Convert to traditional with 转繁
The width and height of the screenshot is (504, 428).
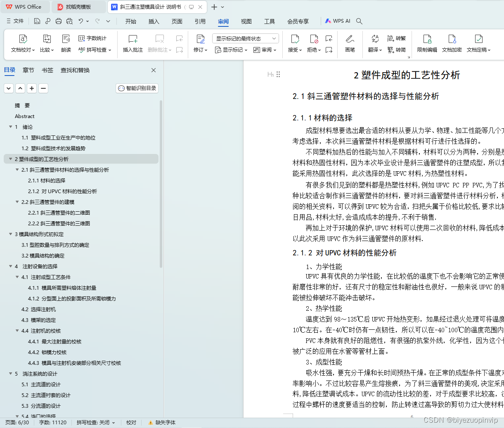(x=397, y=38)
